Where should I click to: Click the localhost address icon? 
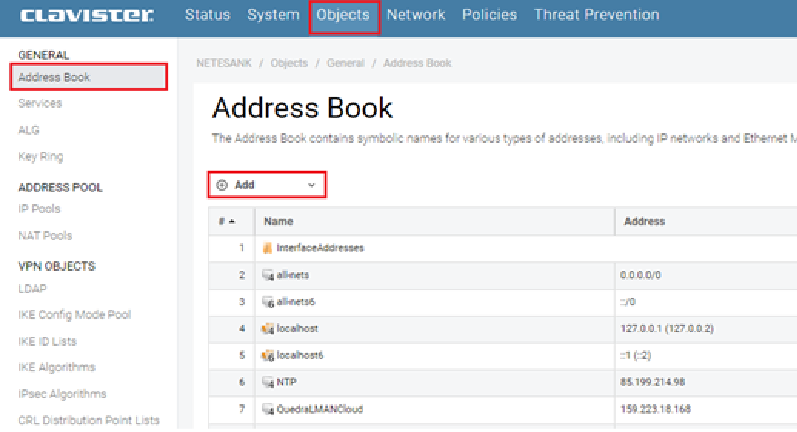pos(268,328)
